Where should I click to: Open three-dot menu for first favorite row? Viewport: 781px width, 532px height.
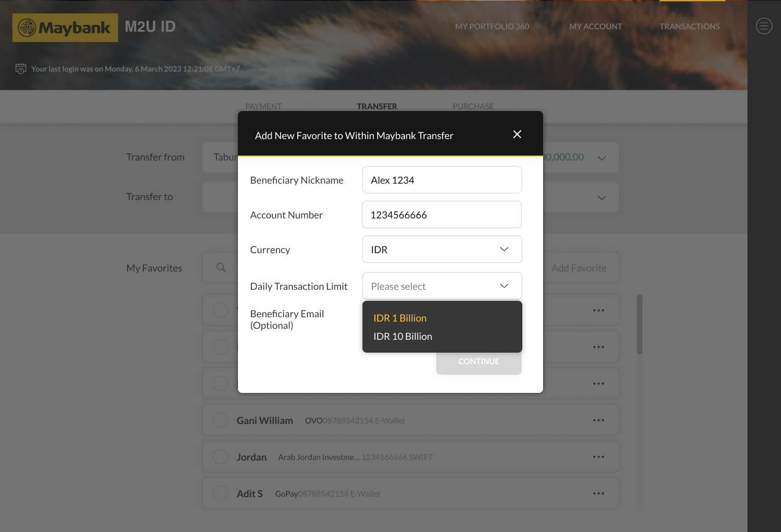[598, 311]
